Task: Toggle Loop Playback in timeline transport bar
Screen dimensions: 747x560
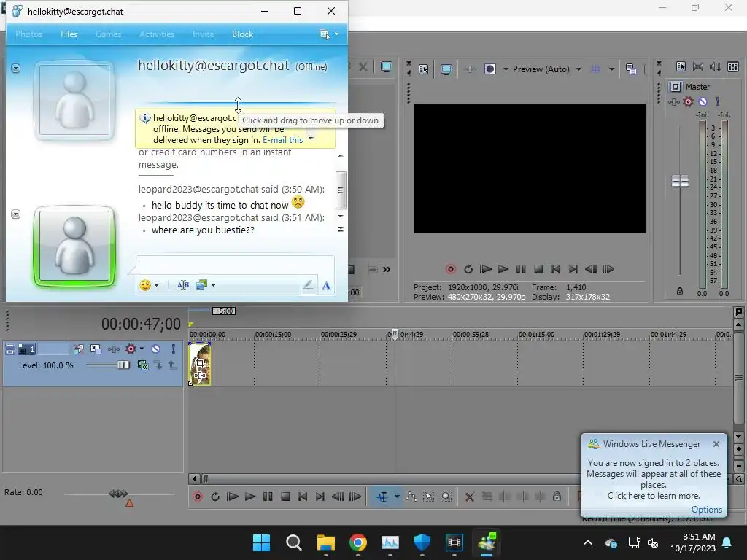Action: pos(215,497)
